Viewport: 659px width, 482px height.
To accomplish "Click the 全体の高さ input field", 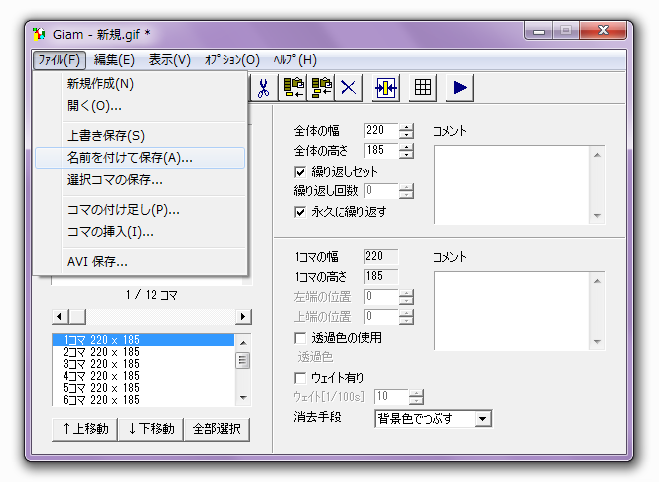I will (381, 151).
